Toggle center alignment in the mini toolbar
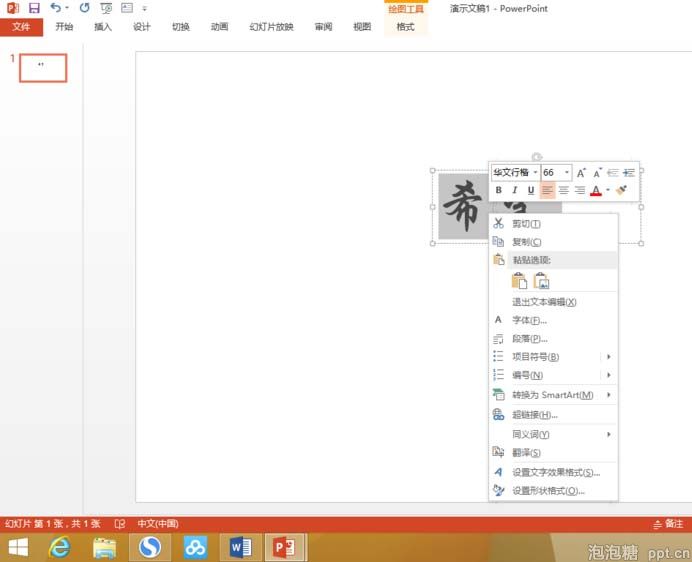 564,190
